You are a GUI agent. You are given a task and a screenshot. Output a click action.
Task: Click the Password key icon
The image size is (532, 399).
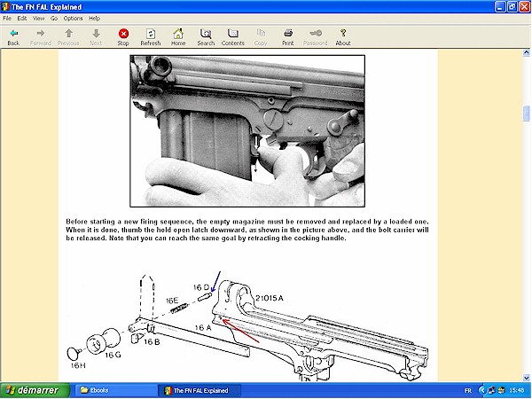[315, 37]
